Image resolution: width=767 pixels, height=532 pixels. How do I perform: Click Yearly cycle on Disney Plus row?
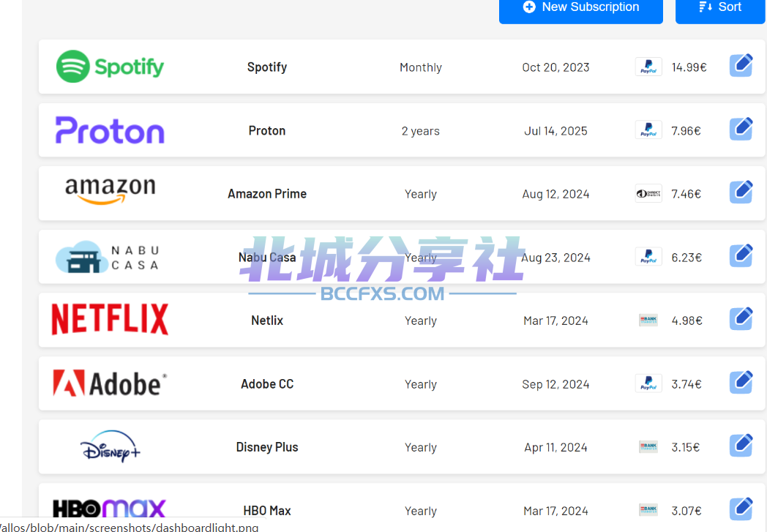click(x=421, y=447)
